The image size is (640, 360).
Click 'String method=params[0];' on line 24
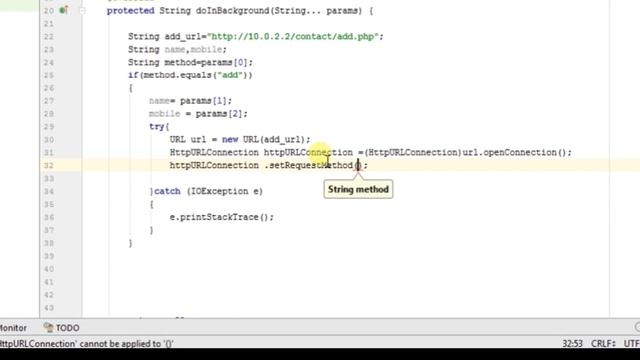pyautogui.click(x=191, y=62)
